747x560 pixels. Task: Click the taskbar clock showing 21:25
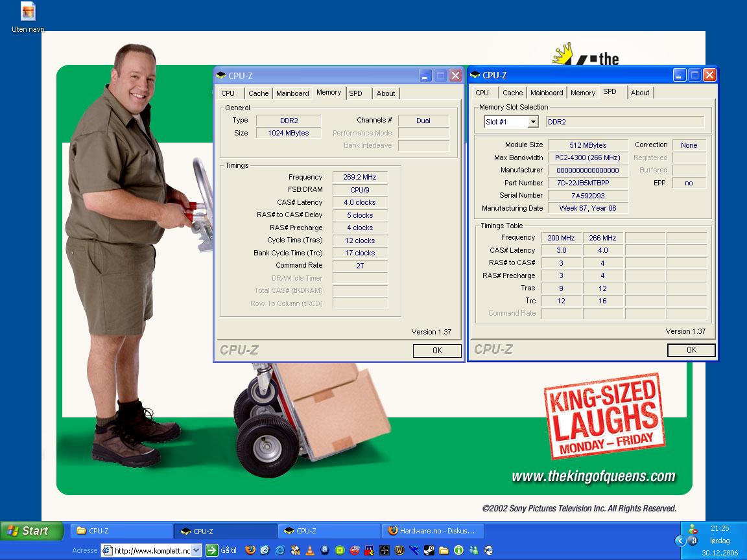click(x=720, y=528)
